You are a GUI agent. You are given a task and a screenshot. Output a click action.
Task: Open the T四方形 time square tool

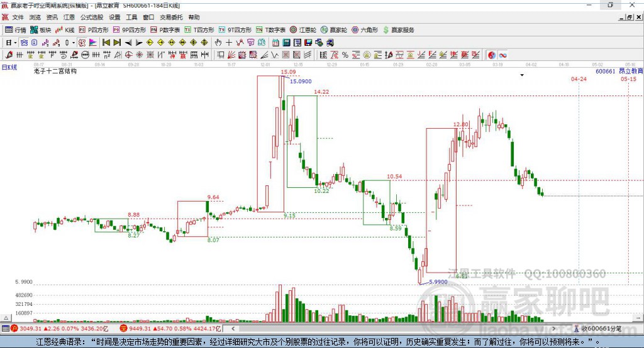199,30
